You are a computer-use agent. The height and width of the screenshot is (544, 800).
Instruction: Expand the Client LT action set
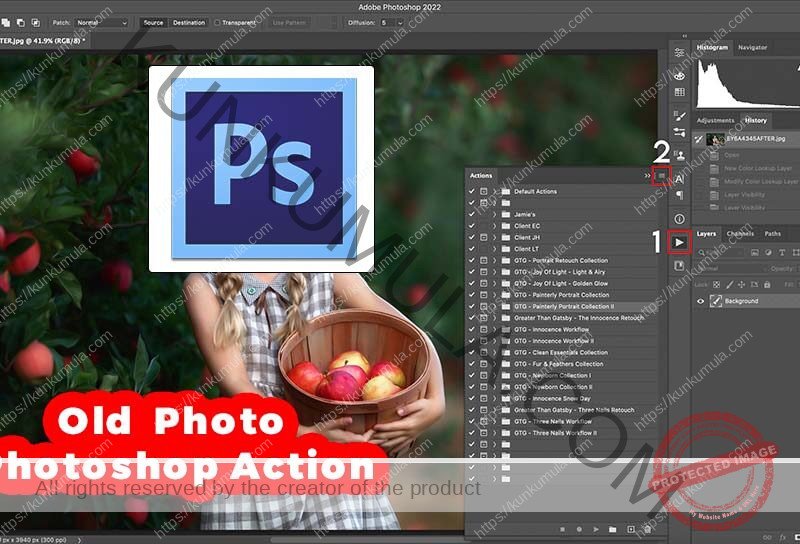[494, 249]
